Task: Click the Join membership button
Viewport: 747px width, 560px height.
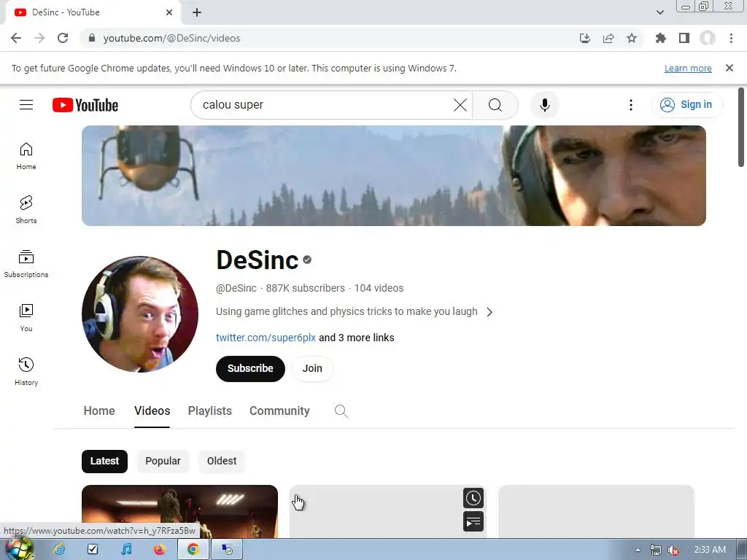Action: click(312, 368)
